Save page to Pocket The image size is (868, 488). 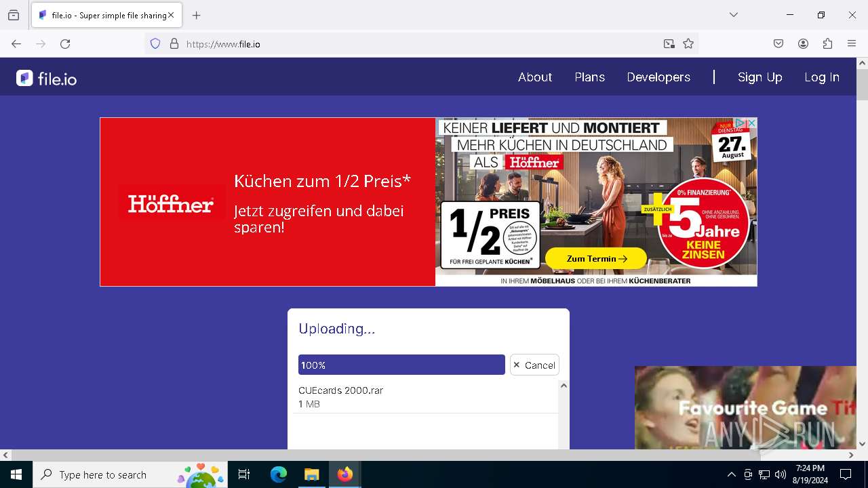click(778, 44)
